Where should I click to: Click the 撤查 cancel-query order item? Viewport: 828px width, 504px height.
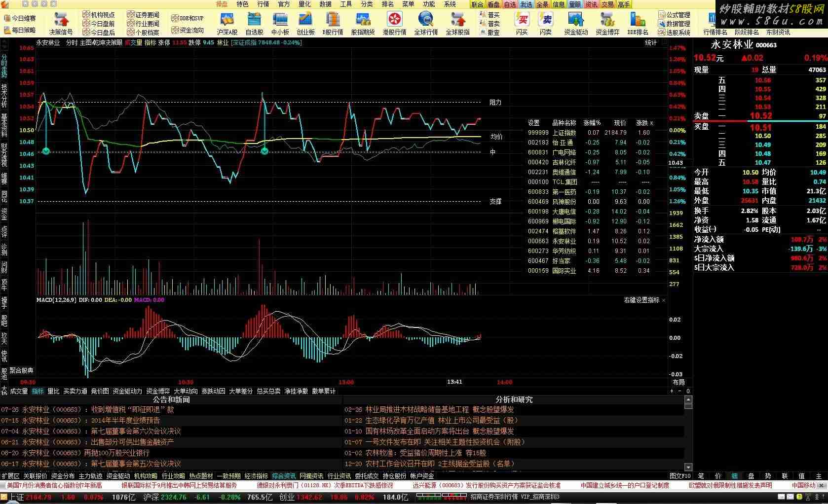489,33
